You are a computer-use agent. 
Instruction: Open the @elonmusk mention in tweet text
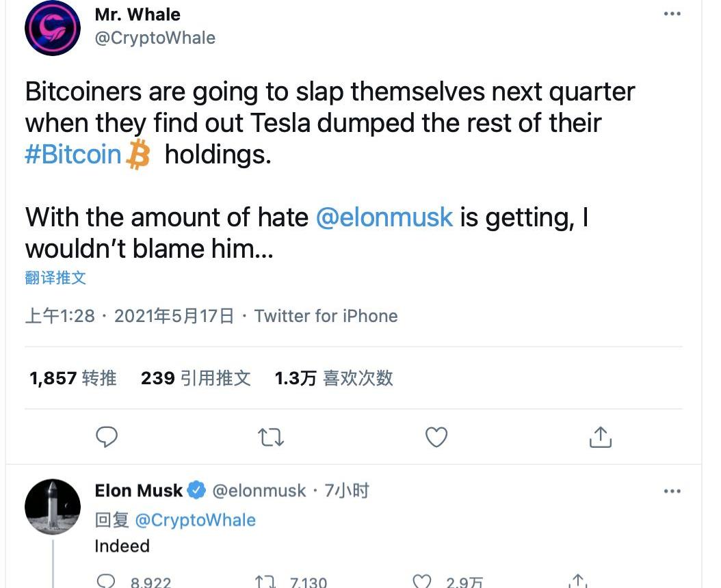click(x=384, y=217)
